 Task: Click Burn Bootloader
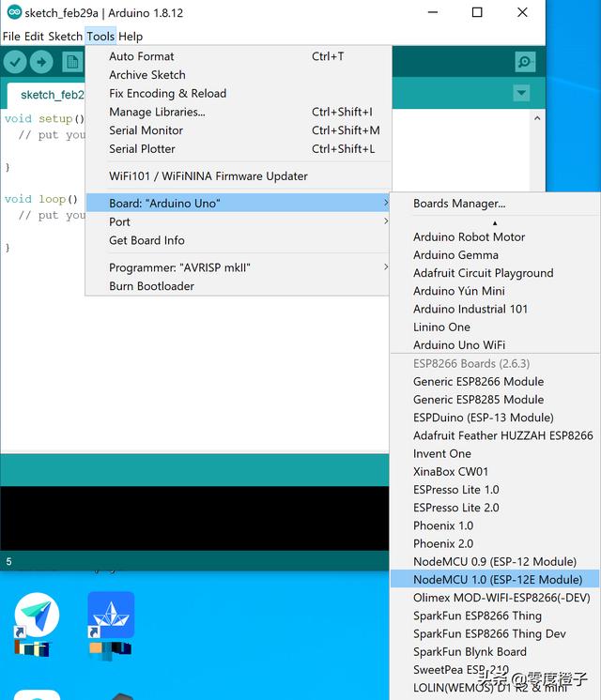(239, 285)
